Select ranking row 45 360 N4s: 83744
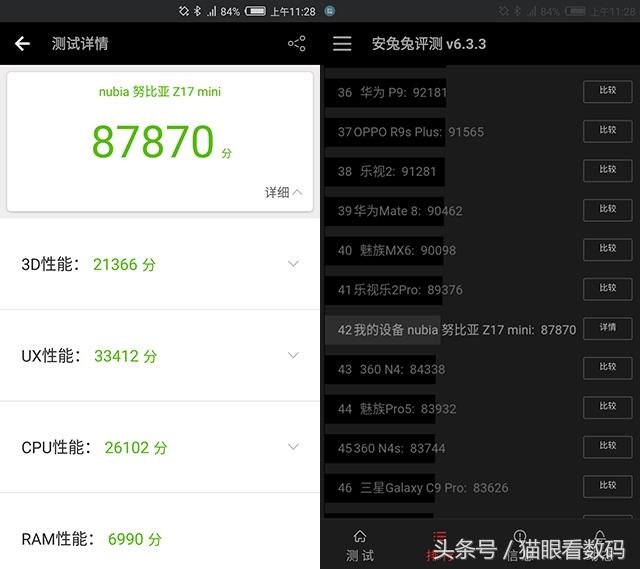Screen dimensions: 640x569 [x=478, y=448]
